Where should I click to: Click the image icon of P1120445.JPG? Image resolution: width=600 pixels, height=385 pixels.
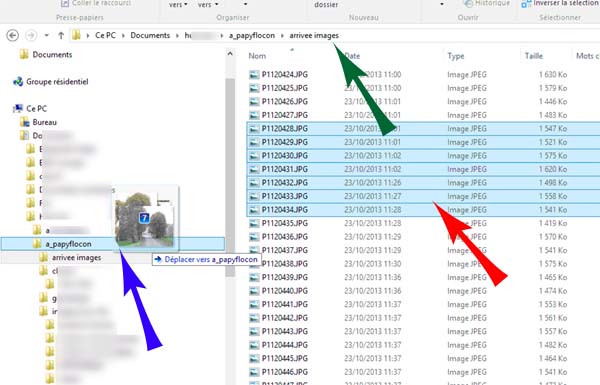tap(254, 359)
